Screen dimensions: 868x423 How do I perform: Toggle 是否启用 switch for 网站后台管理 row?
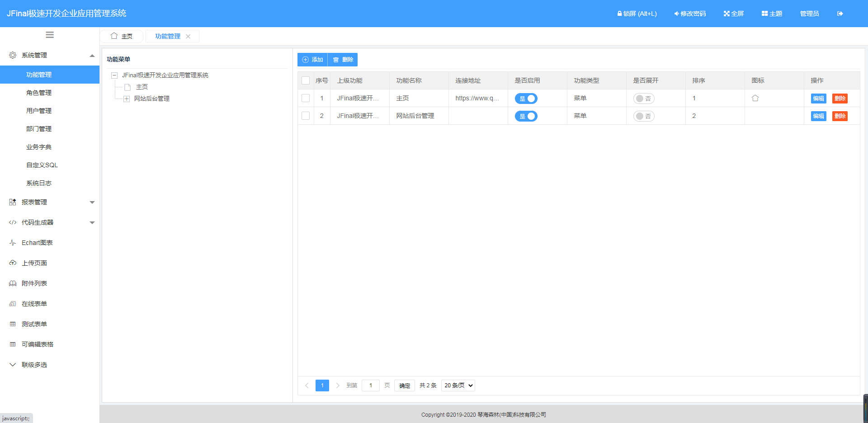tap(526, 116)
